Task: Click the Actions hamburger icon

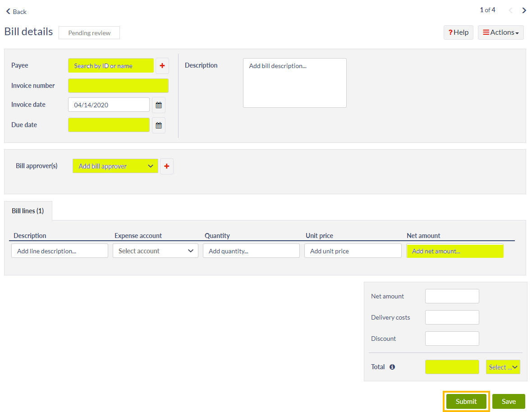Action: (486, 32)
